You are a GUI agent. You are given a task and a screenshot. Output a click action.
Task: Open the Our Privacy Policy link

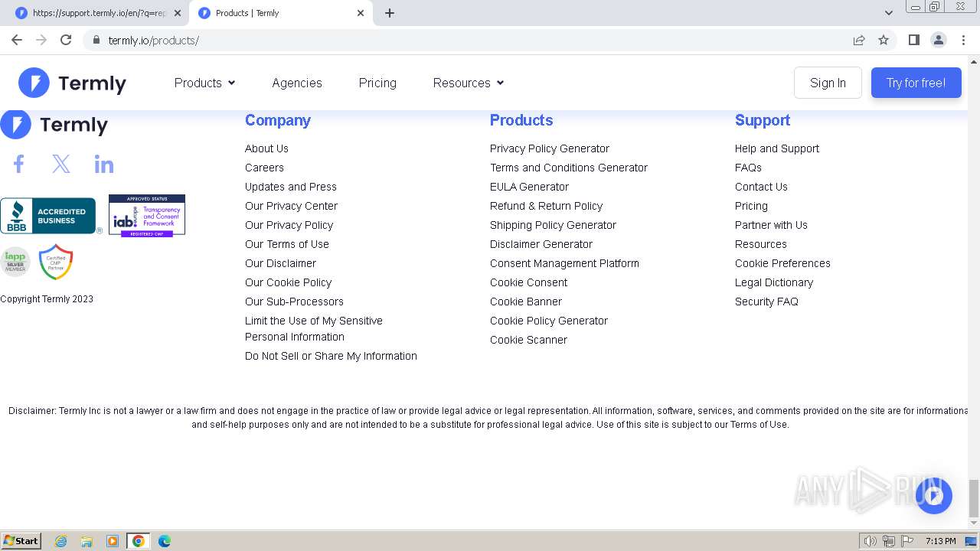289,225
